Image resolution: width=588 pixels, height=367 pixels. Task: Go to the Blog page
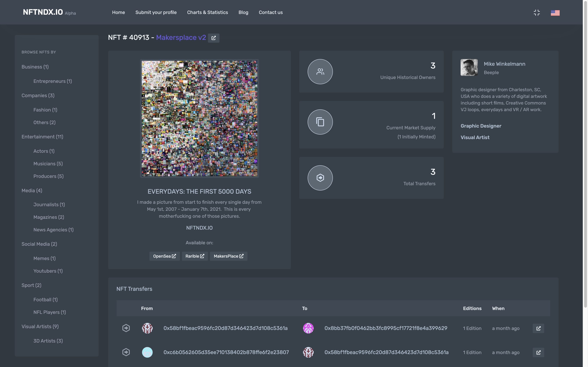pyautogui.click(x=243, y=12)
